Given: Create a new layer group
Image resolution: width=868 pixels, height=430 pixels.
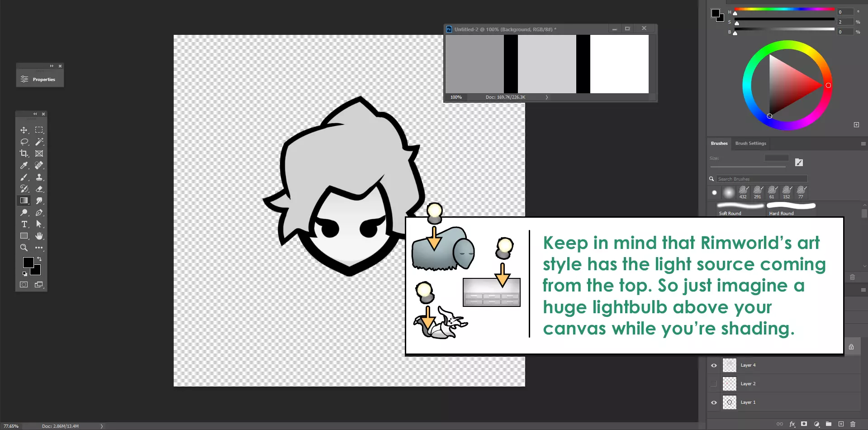Looking at the screenshot, I should [x=829, y=424].
